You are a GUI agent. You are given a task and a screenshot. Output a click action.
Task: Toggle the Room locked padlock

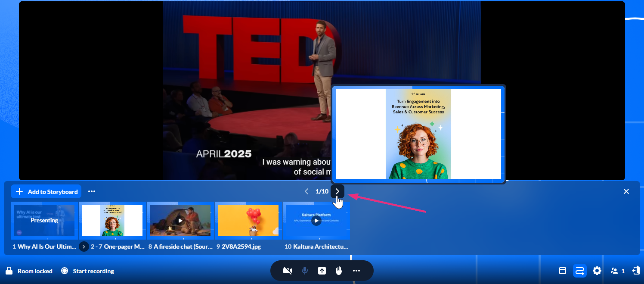tap(9, 271)
